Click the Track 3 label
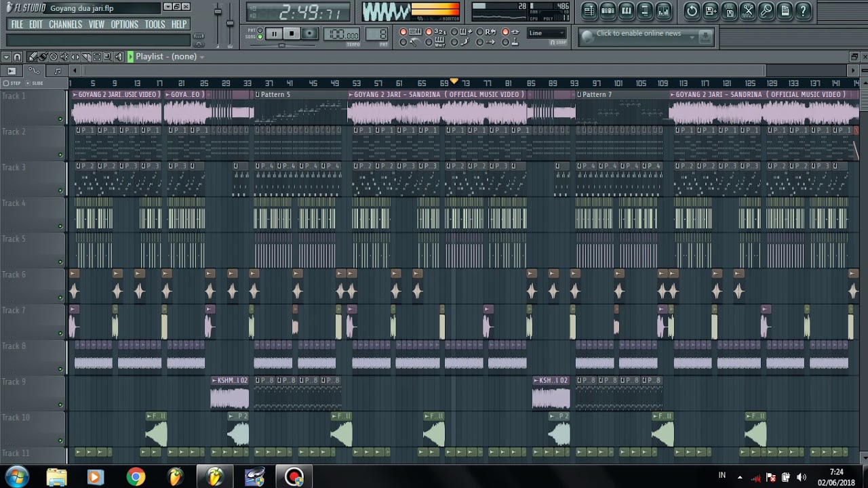 [14, 167]
